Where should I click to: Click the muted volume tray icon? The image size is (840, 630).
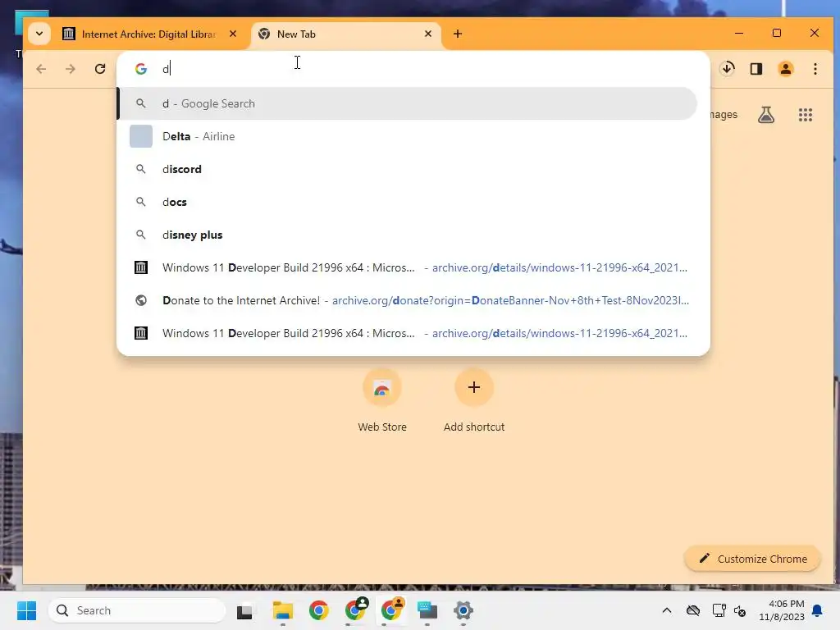pos(740,610)
